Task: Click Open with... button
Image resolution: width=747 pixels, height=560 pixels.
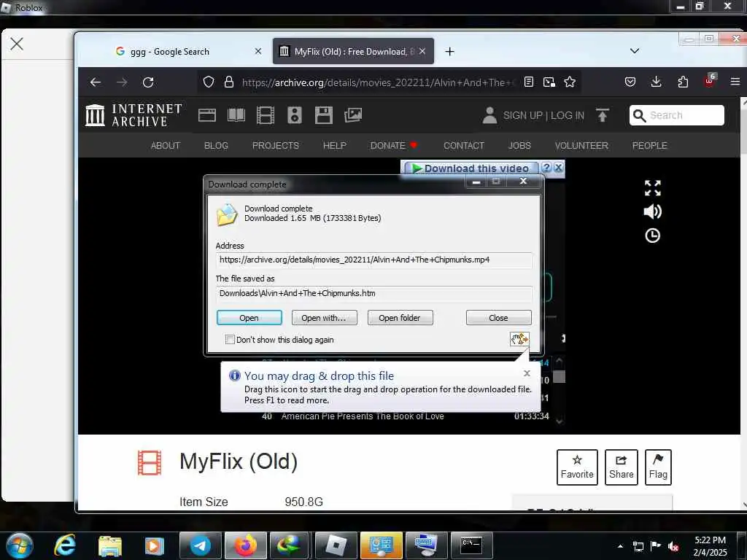Action: pos(324,318)
